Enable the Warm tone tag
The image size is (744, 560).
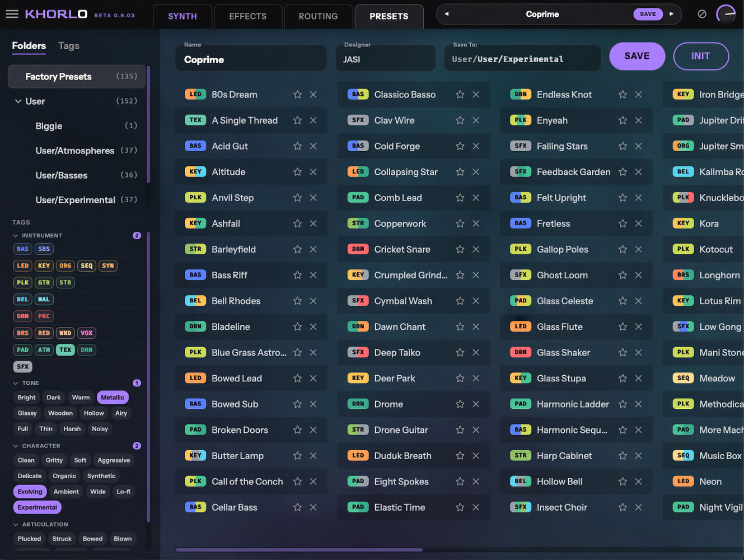pyautogui.click(x=81, y=398)
